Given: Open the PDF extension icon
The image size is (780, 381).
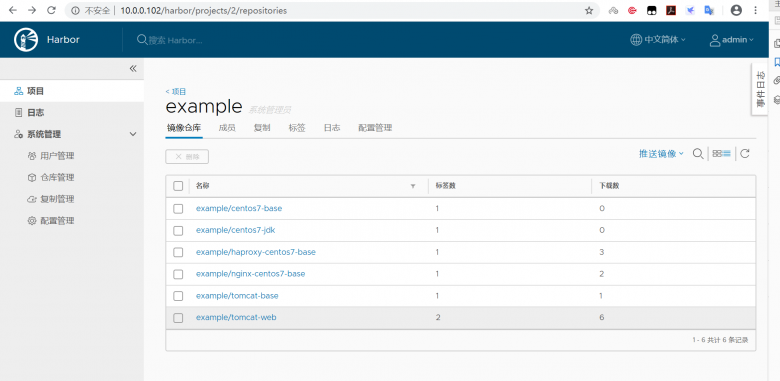Looking at the screenshot, I should [671, 10].
